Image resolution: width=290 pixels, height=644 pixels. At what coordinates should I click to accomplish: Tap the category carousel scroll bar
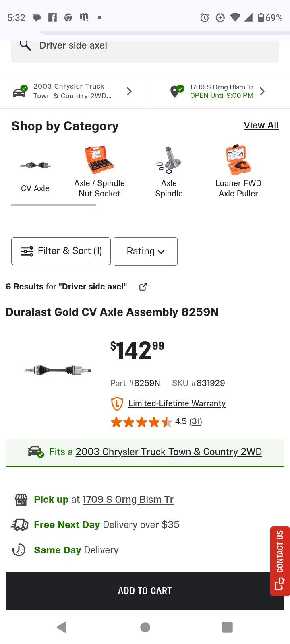pos(54,205)
